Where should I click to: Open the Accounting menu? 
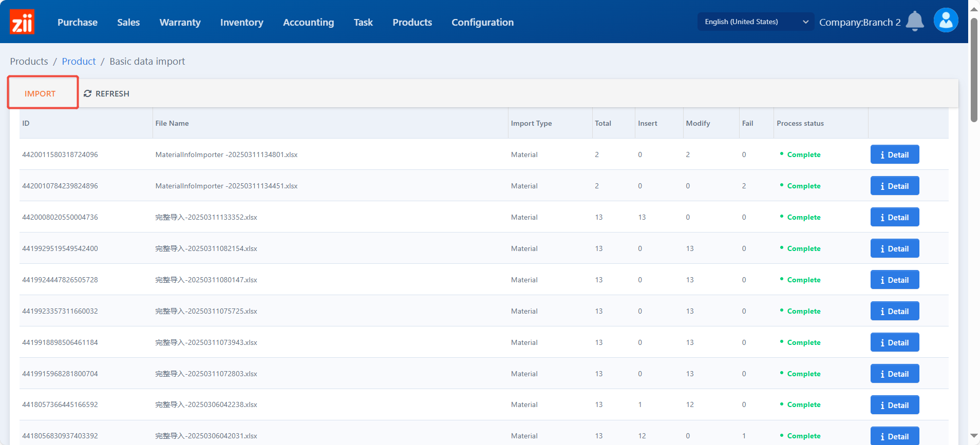(308, 22)
